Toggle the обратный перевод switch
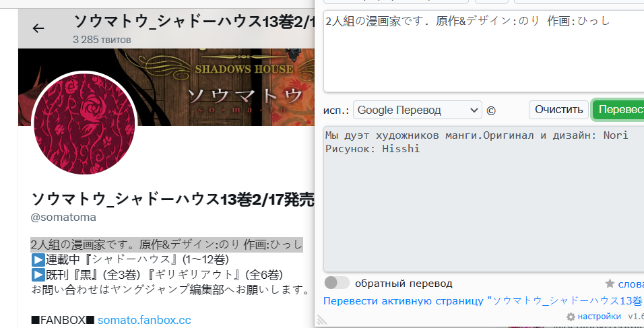Image resolution: width=644 pixels, height=328 pixels. (x=337, y=283)
